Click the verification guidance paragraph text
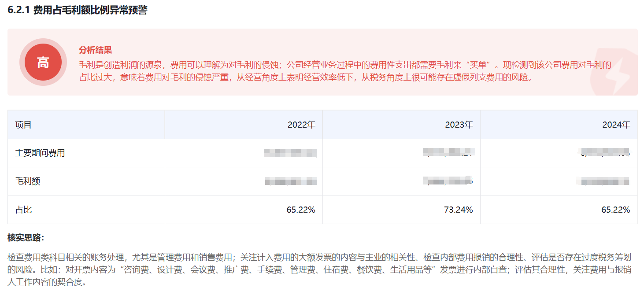 pyautogui.click(x=322, y=269)
